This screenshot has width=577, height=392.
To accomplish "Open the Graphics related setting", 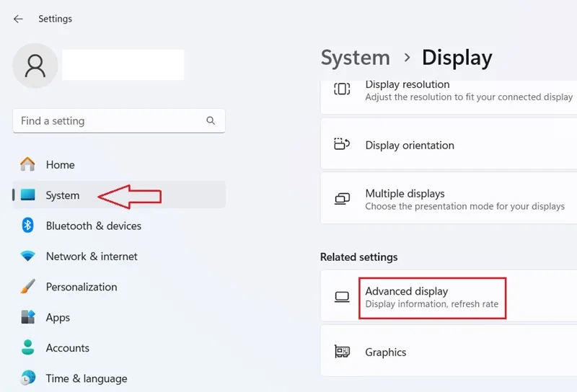I will pos(449,351).
